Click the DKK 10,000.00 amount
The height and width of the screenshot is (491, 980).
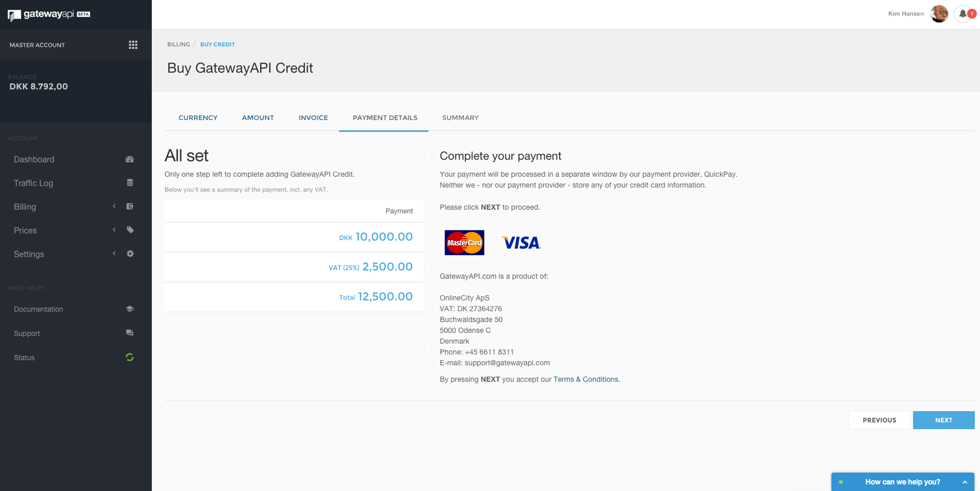(376, 237)
